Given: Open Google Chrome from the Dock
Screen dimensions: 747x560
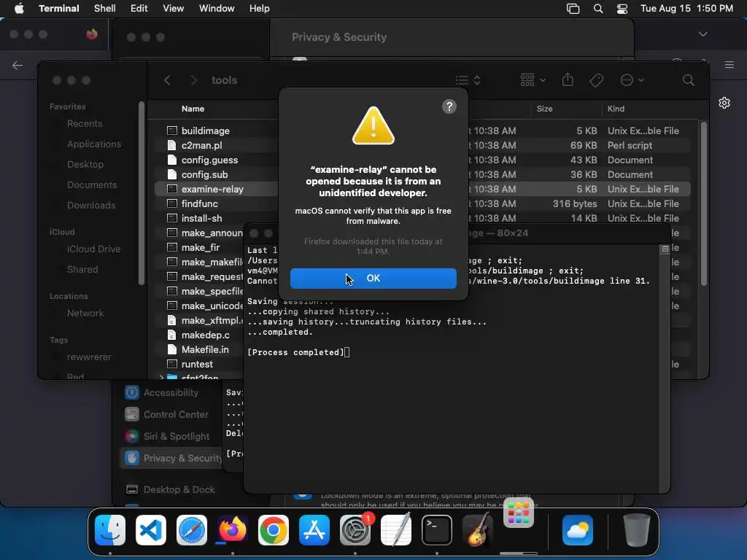Looking at the screenshot, I should (273, 530).
